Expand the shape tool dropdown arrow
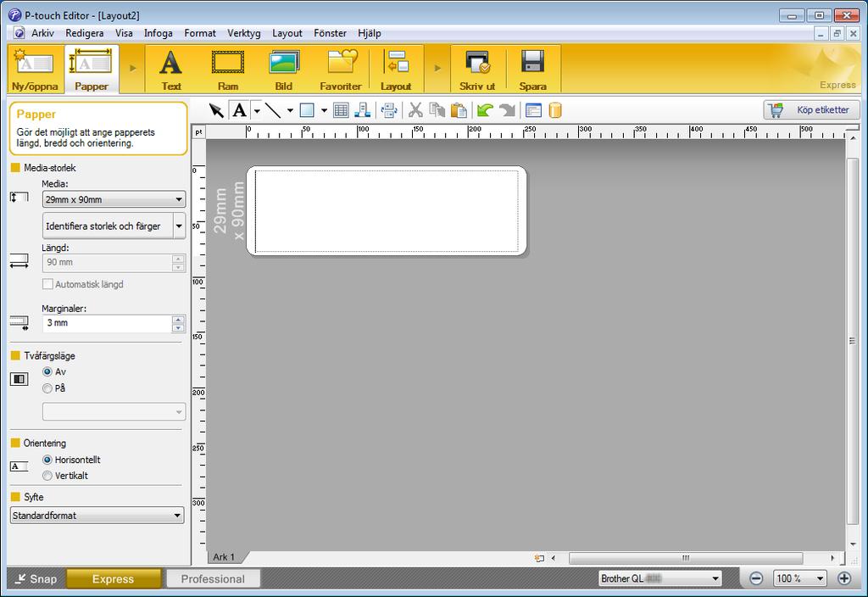Image resolution: width=868 pixels, height=597 pixels. point(324,111)
